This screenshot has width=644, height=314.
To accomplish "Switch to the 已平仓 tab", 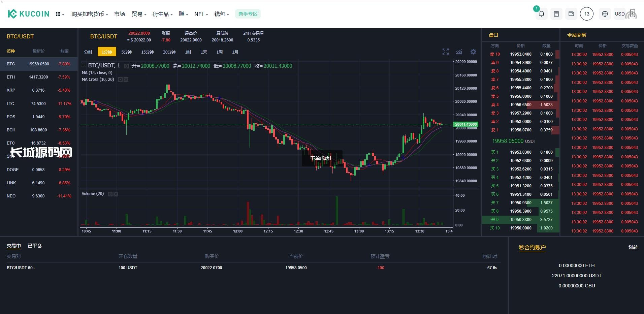I will point(34,246).
